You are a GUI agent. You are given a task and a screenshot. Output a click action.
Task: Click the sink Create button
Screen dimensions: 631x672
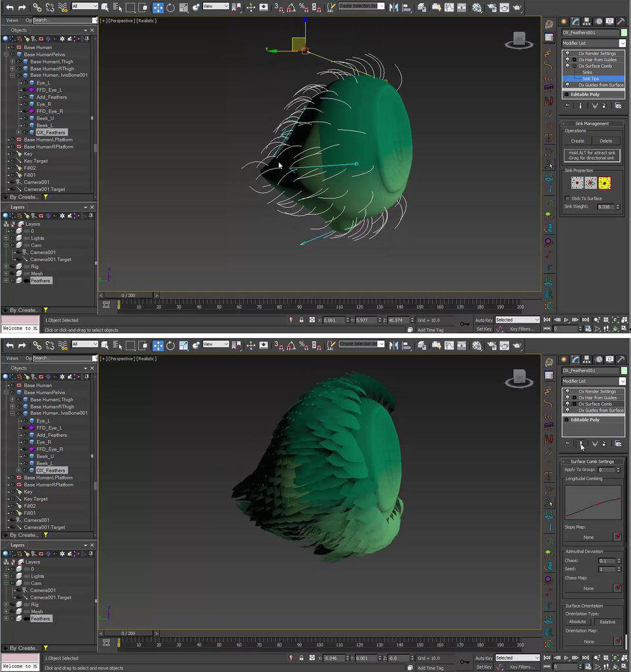[x=578, y=141]
